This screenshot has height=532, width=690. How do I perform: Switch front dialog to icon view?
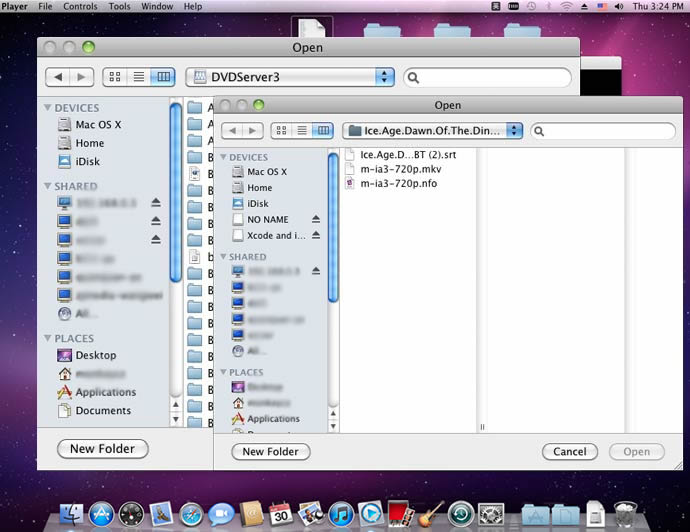point(282,130)
